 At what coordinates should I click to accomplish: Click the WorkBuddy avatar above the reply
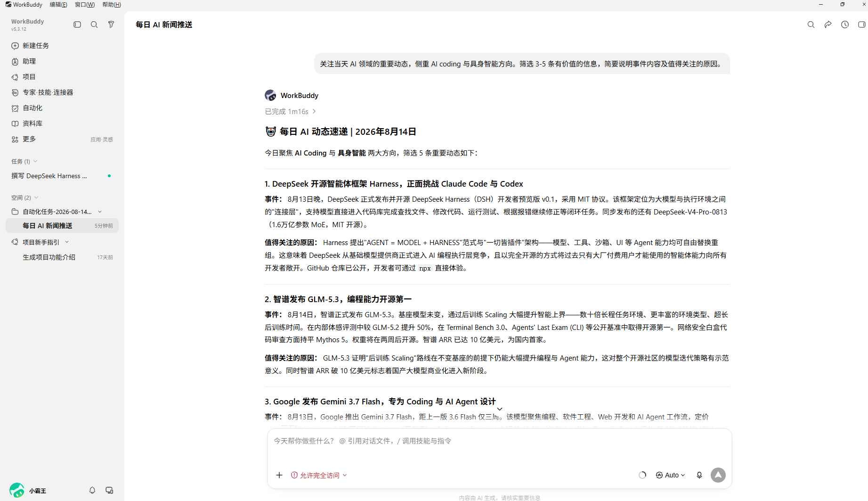click(x=270, y=95)
